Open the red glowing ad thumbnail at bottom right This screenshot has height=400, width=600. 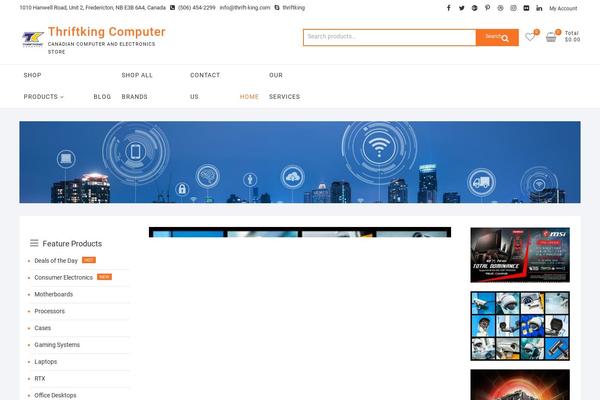(520, 385)
